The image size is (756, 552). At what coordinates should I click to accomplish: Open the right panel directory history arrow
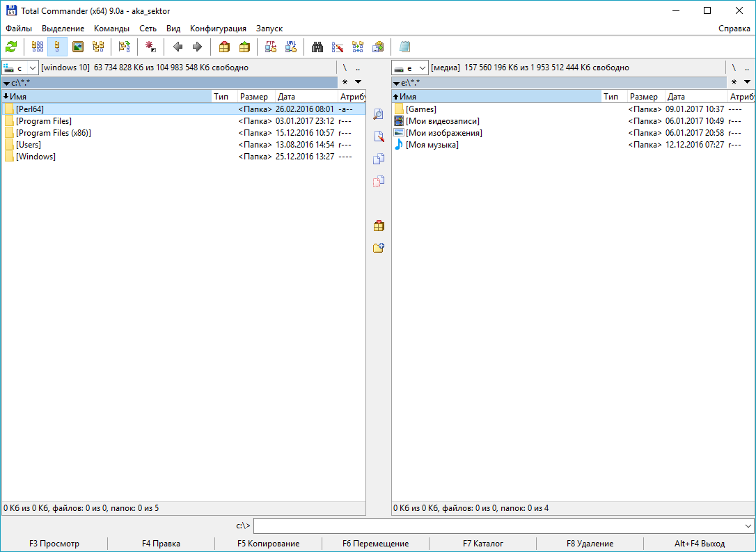tap(748, 82)
